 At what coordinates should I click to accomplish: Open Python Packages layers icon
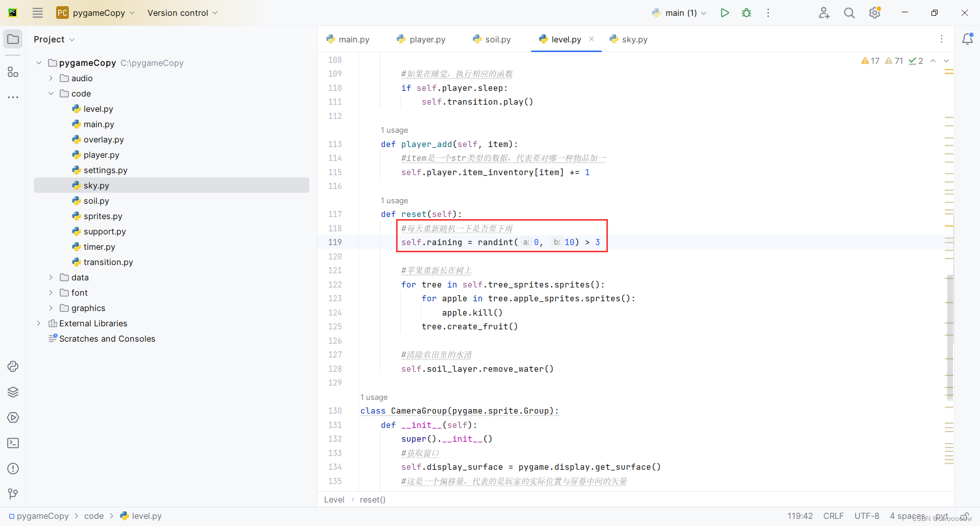13,392
